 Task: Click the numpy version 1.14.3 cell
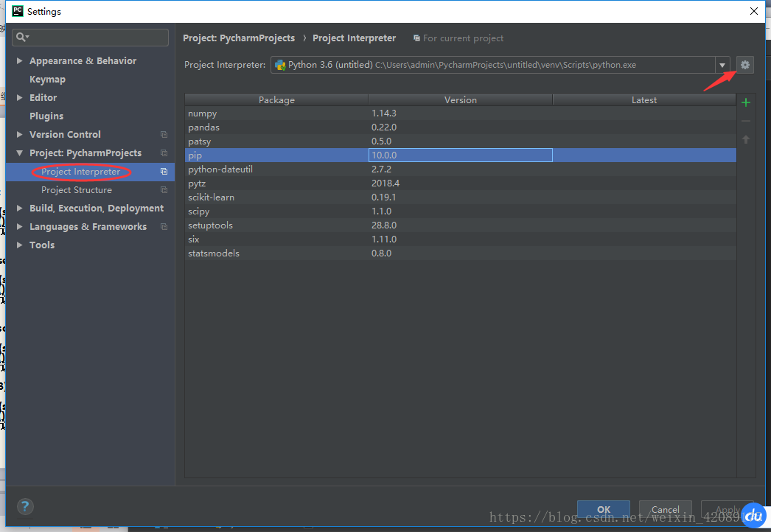(x=460, y=113)
